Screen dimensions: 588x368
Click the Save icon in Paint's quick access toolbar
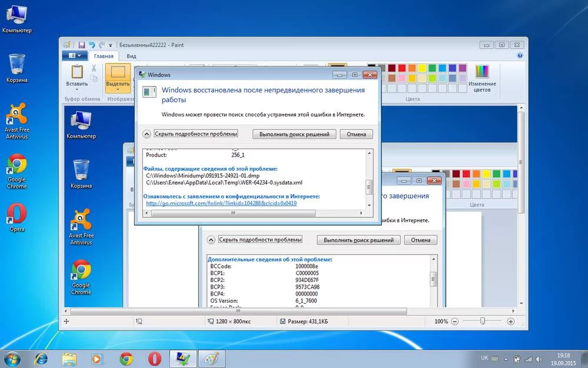(x=81, y=45)
